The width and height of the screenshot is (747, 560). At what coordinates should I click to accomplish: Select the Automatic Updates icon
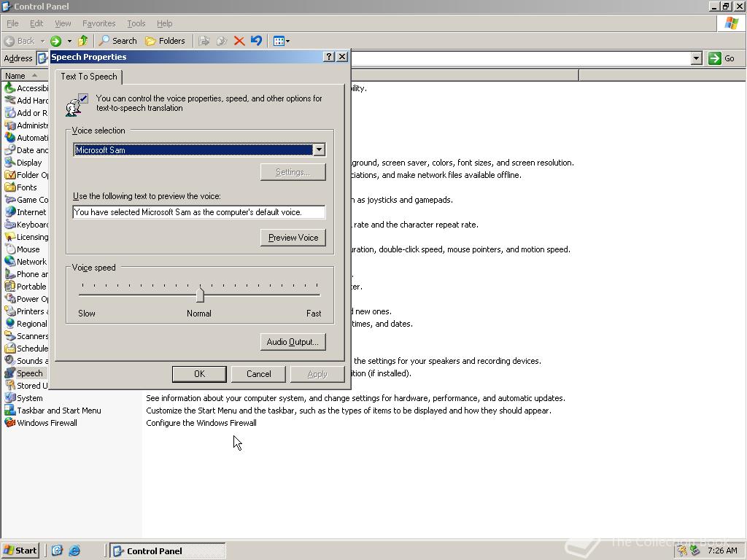click(9, 138)
